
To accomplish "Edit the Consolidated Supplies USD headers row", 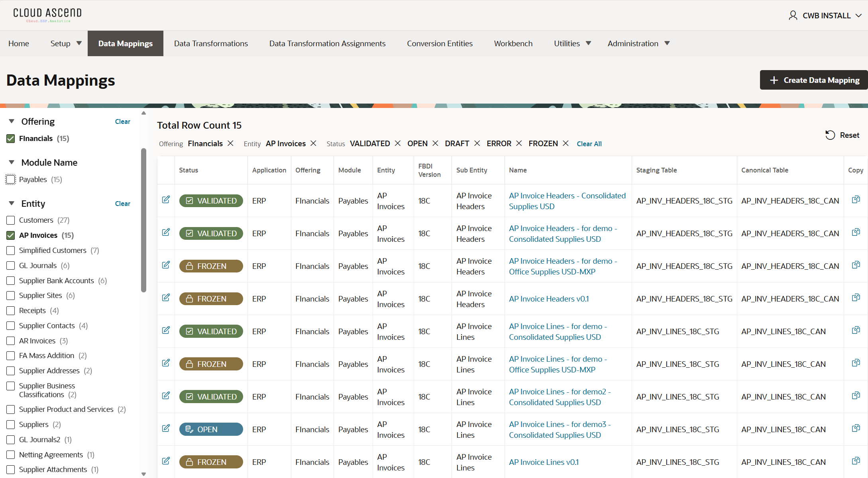I will pos(166,200).
